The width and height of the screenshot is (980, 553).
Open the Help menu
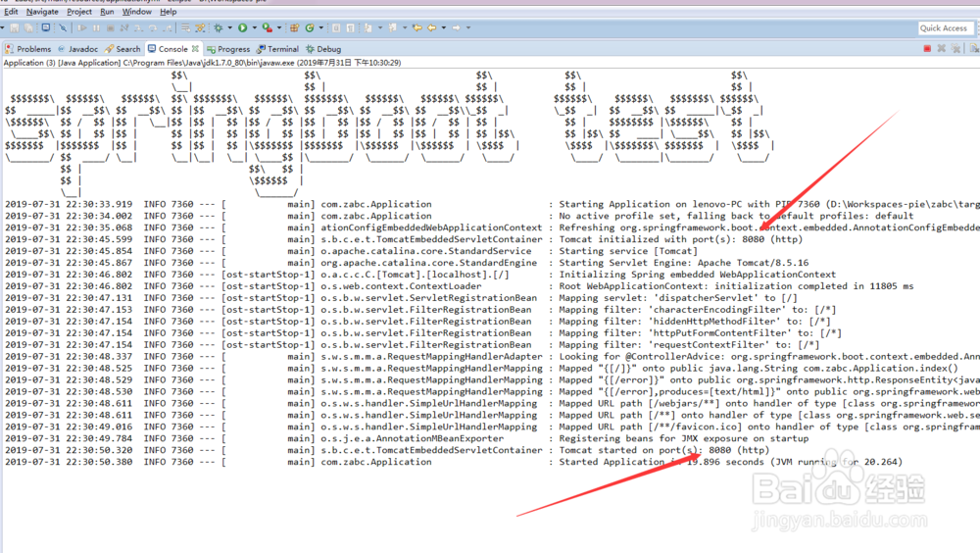[169, 11]
